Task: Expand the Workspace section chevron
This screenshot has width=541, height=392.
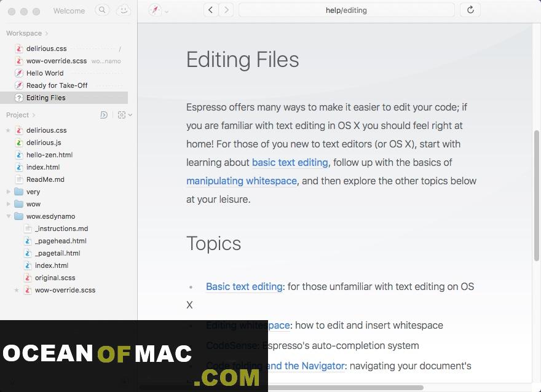Action: click(x=47, y=33)
